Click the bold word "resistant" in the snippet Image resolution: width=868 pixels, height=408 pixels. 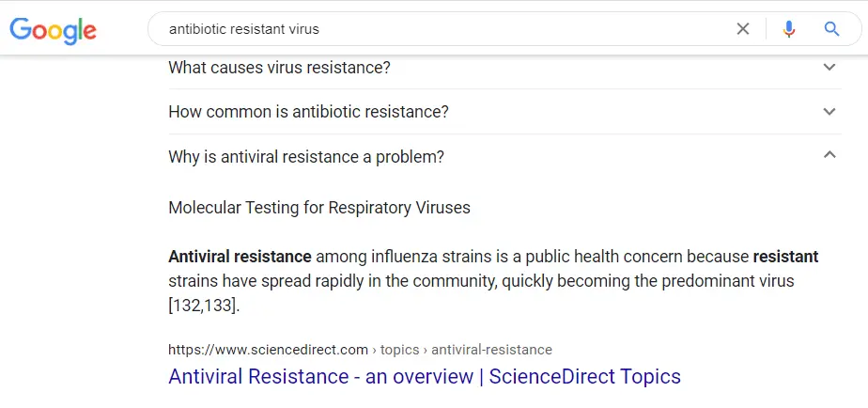point(785,257)
